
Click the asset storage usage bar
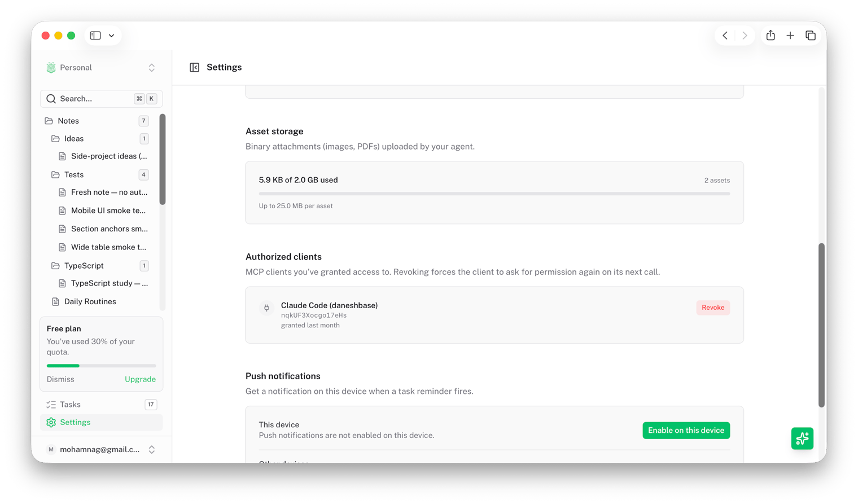(494, 194)
